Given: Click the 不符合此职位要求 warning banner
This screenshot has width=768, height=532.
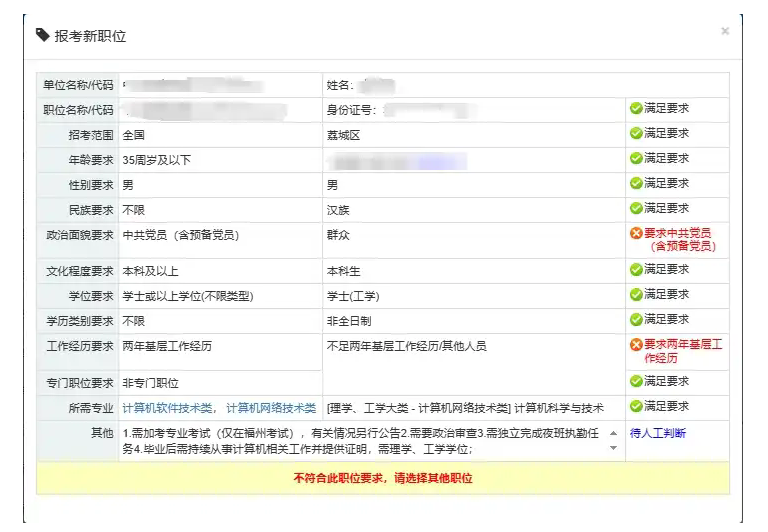Looking at the screenshot, I should (383, 478).
